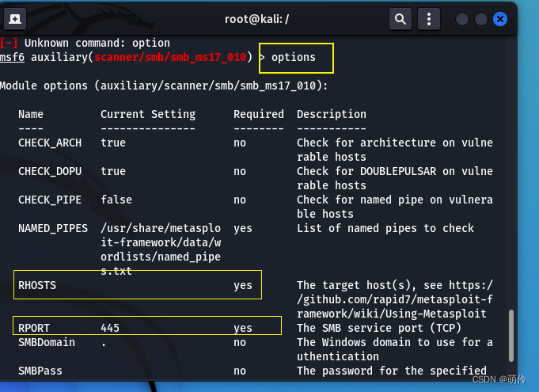This screenshot has width=539, height=392.
Task: Minimize the terminal window
Action: 462,19
